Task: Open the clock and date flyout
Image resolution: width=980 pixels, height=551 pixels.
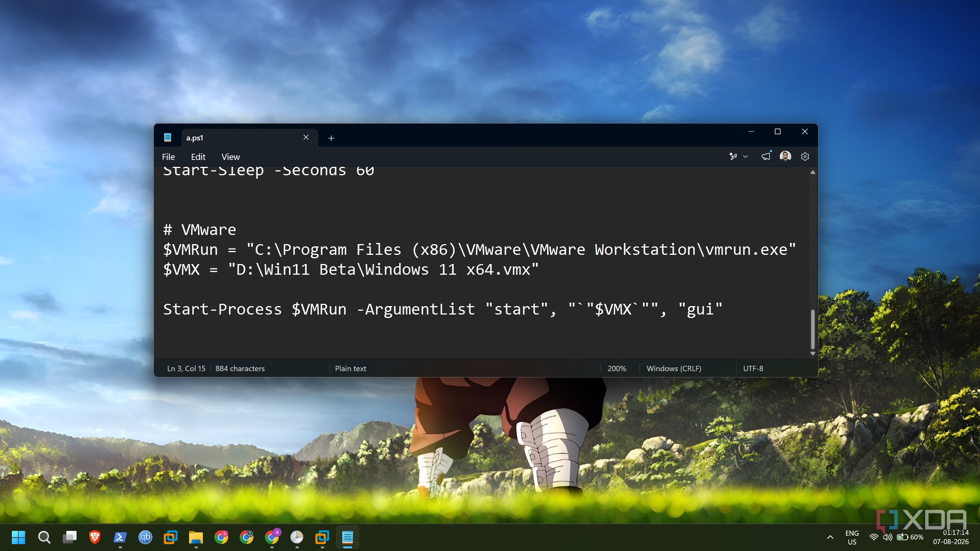Action: pyautogui.click(x=951, y=537)
